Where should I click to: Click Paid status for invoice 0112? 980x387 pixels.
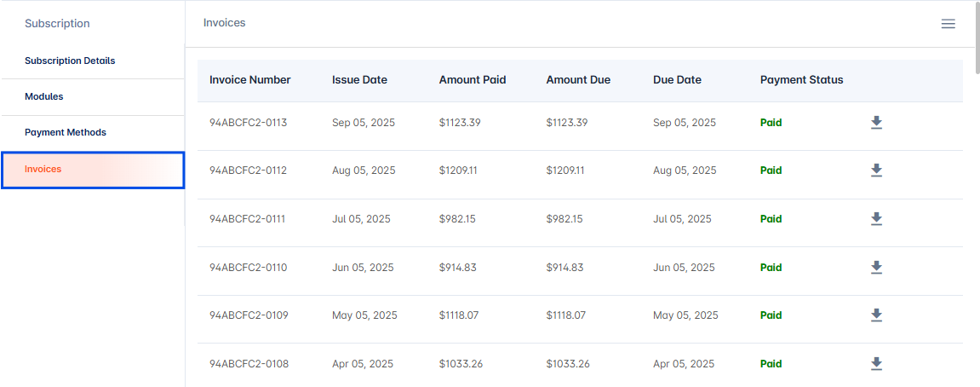pyautogui.click(x=771, y=170)
